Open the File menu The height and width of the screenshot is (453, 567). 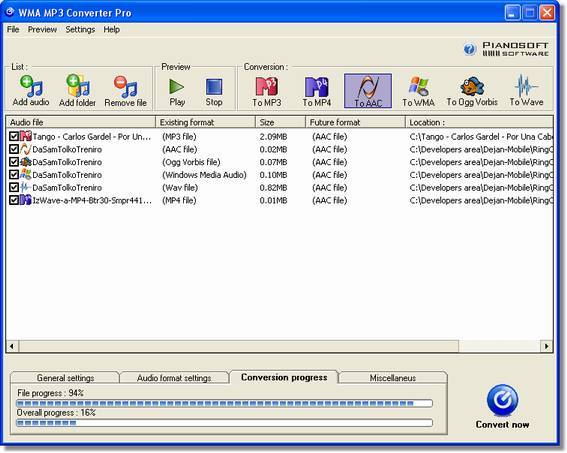(x=13, y=29)
